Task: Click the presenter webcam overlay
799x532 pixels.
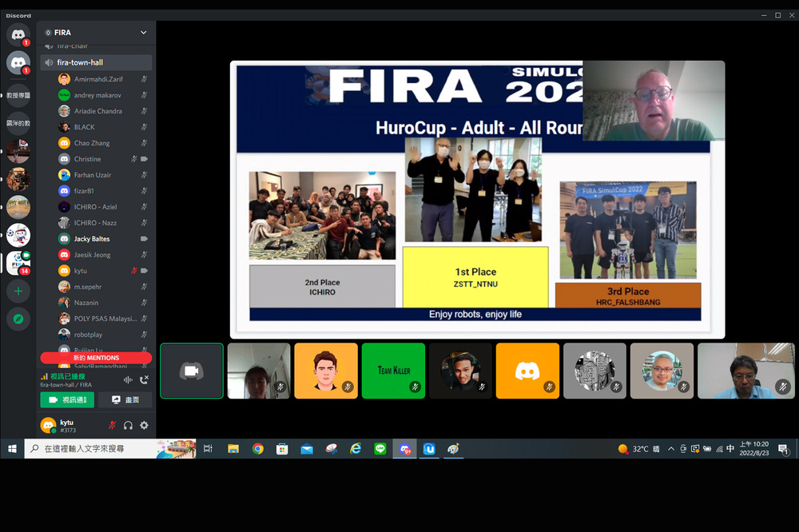Action: tap(654, 101)
